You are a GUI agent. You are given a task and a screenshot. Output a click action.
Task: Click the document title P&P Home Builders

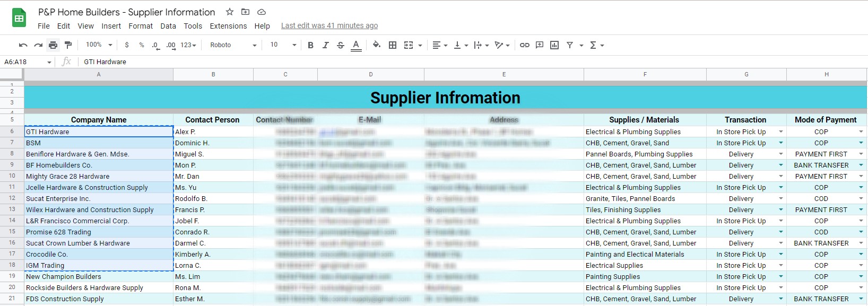[126, 12]
